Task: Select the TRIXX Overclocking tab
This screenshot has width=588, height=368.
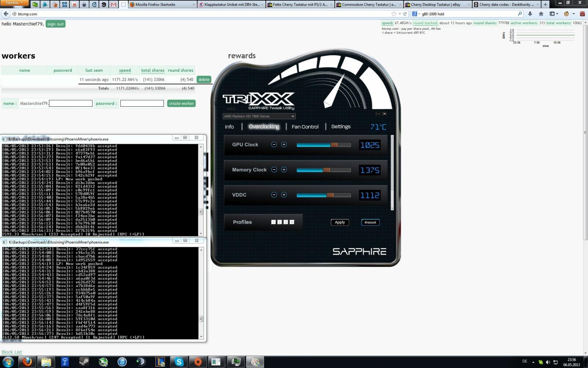Action: click(x=264, y=127)
